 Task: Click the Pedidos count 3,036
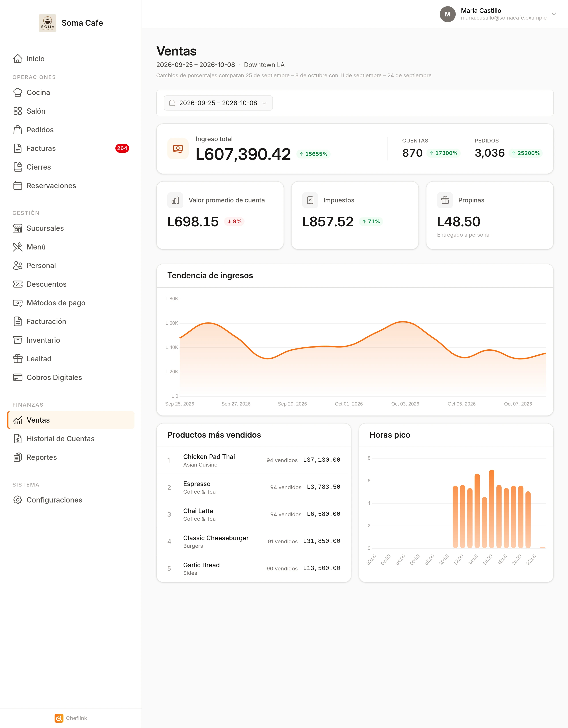[490, 153]
